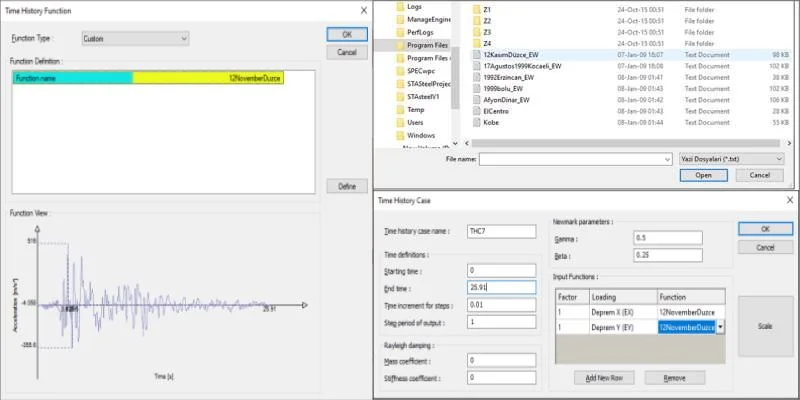
Task: Click the Scale button
Action: click(765, 326)
